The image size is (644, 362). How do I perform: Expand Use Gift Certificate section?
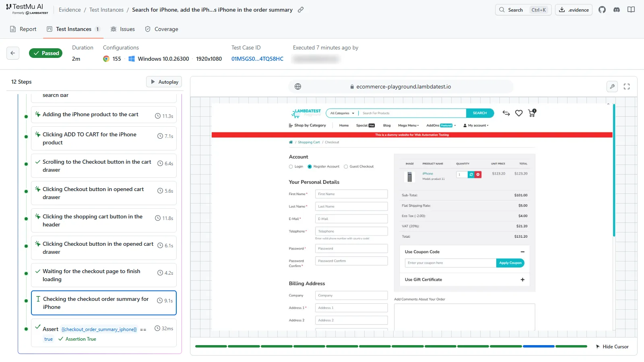[522, 280]
